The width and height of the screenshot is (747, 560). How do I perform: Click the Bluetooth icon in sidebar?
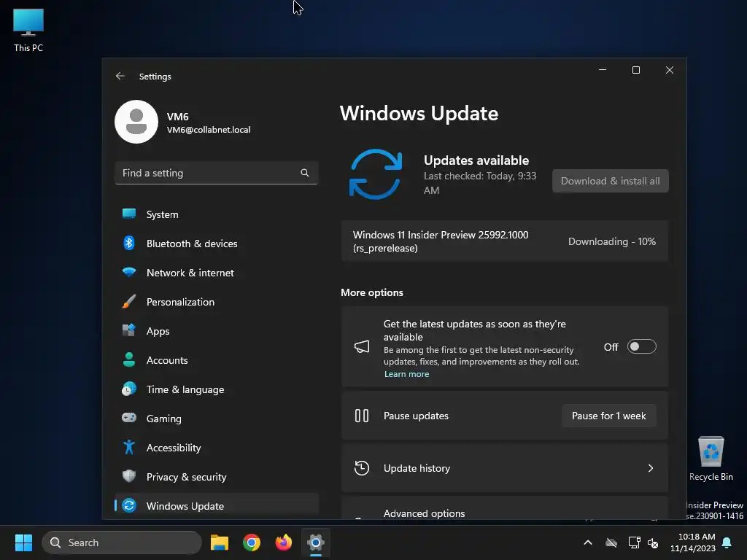(x=128, y=243)
